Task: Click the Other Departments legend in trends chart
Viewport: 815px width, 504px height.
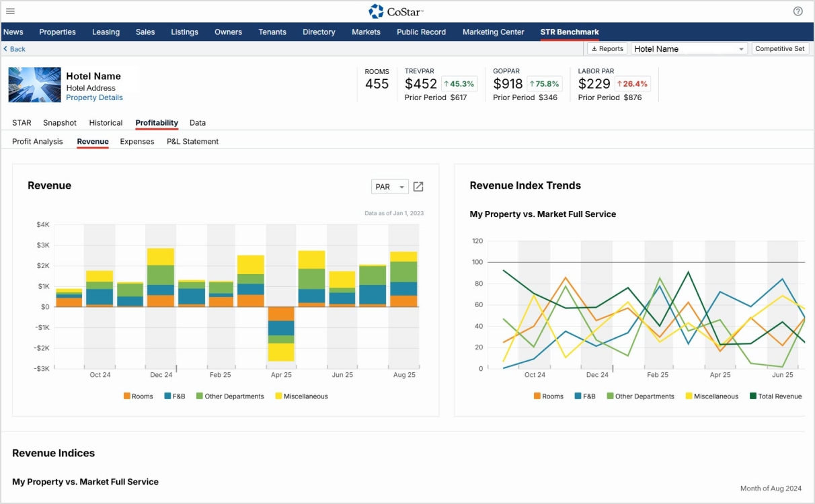Action: 639,396
